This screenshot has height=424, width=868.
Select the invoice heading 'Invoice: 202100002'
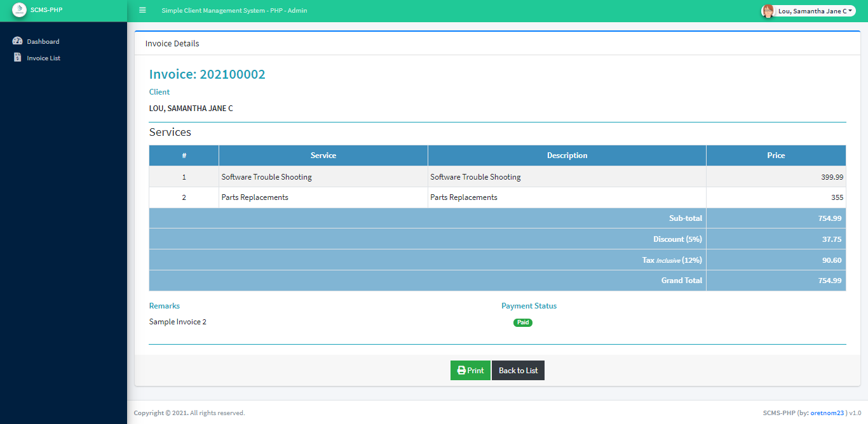(x=207, y=74)
